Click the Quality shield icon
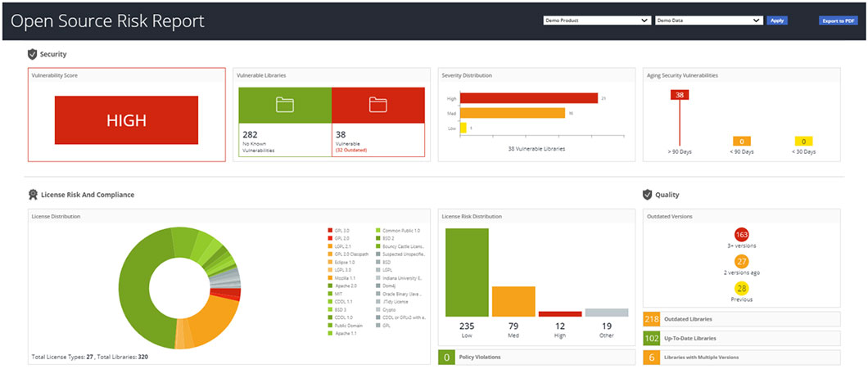Image resolution: width=868 pixels, height=369 pixels. pyautogui.click(x=648, y=195)
